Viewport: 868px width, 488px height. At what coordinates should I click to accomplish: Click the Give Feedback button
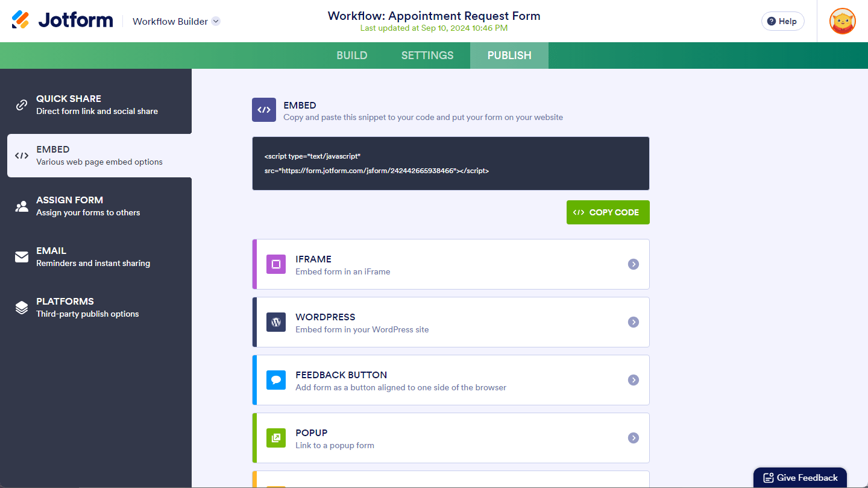point(800,478)
